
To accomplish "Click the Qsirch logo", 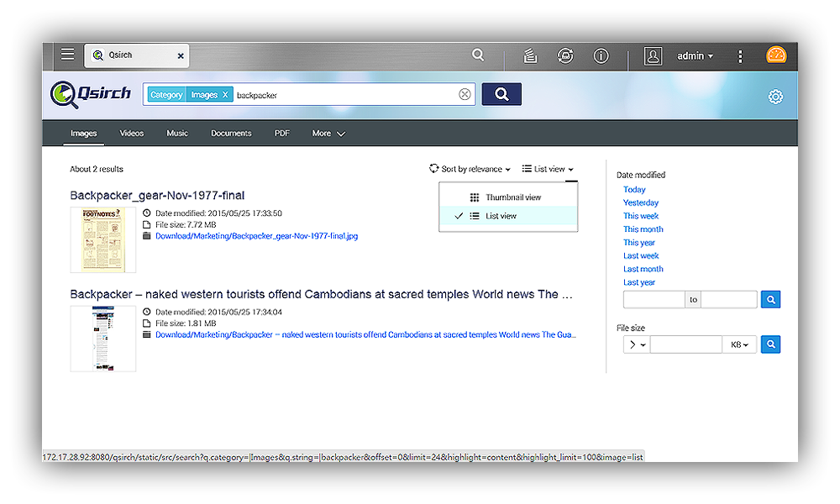I will tap(90, 94).
